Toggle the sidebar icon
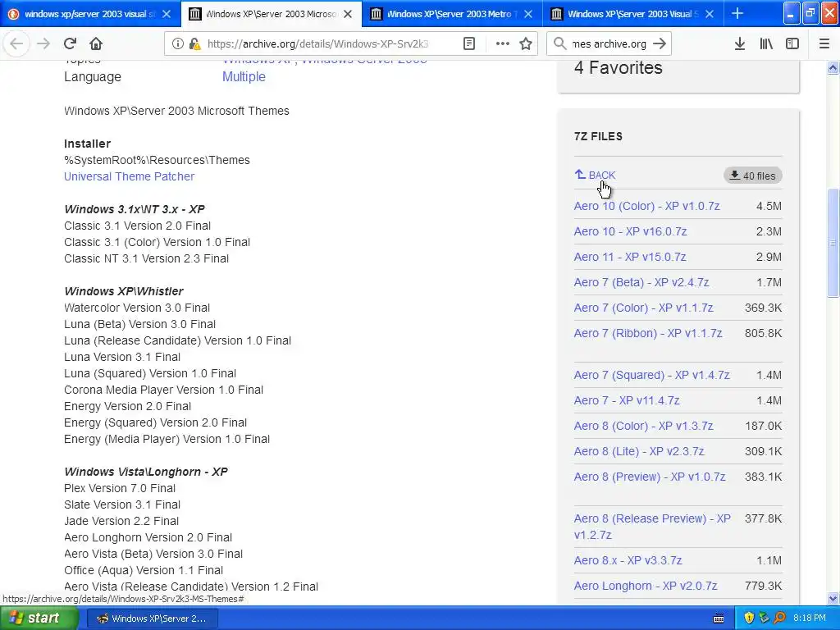This screenshot has height=630, width=840. click(792, 44)
